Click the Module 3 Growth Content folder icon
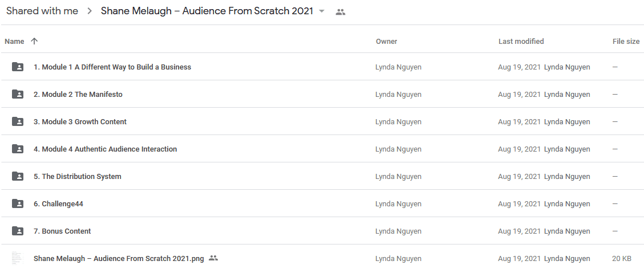Image resolution: width=644 pixels, height=269 pixels. click(18, 121)
